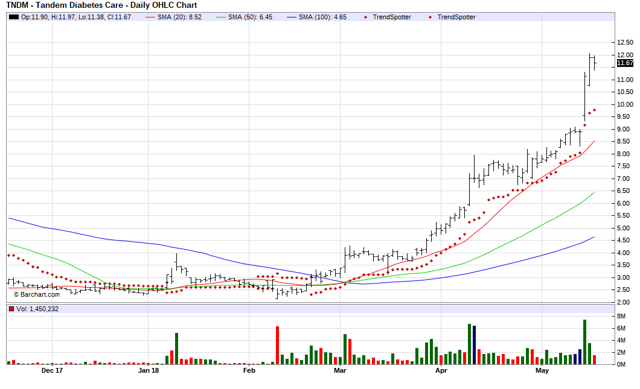Image resolution: width=640 pixels, height=389 pixels.
Task: Click the 12.50 price axis label
Action: click(625, 42)
